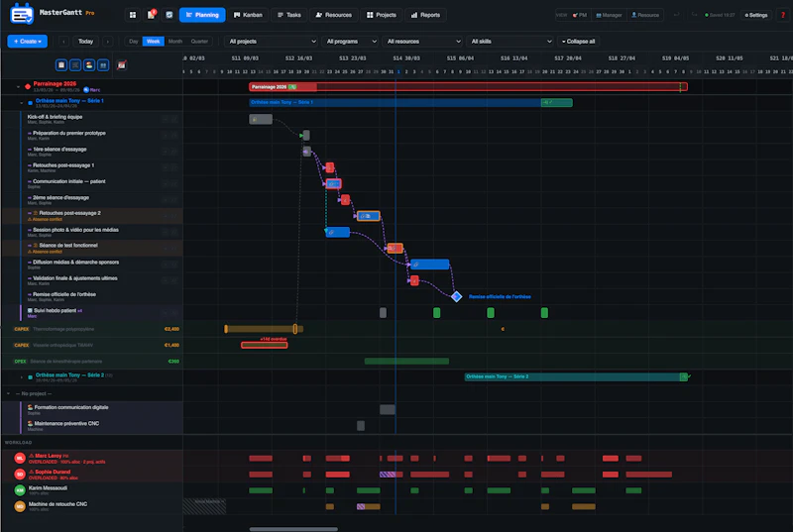Click the fourth blue people icon above task list

pos(103,64)
